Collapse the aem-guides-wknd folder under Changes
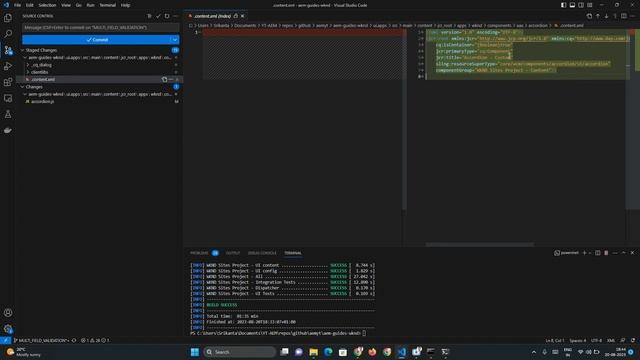This screenshot has width=640, height=360. 25,94
